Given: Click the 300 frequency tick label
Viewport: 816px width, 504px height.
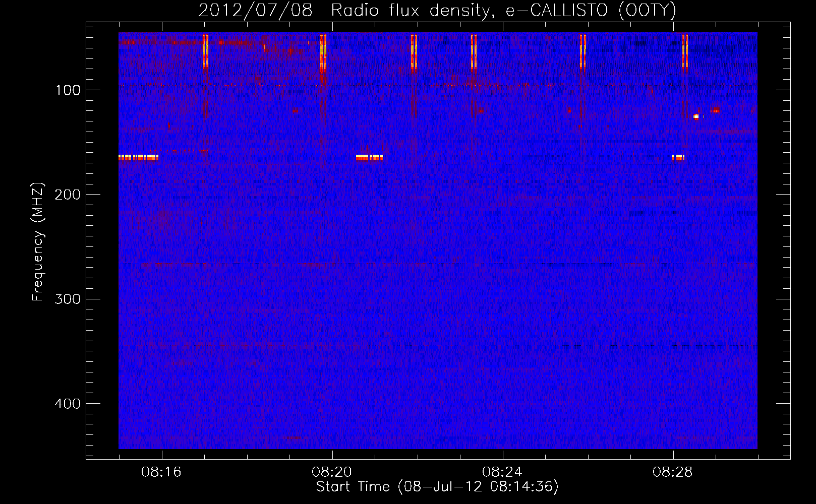Looking at the screenshot, I should (68, 299).
